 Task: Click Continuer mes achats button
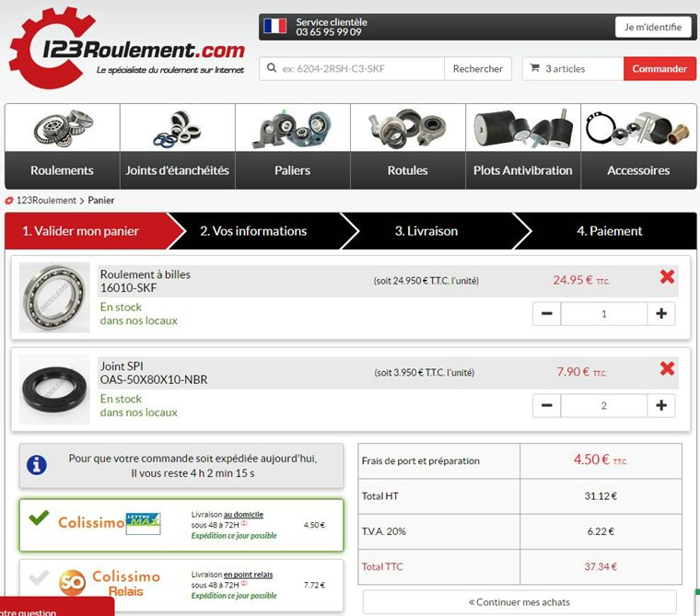tap(519, 602)
